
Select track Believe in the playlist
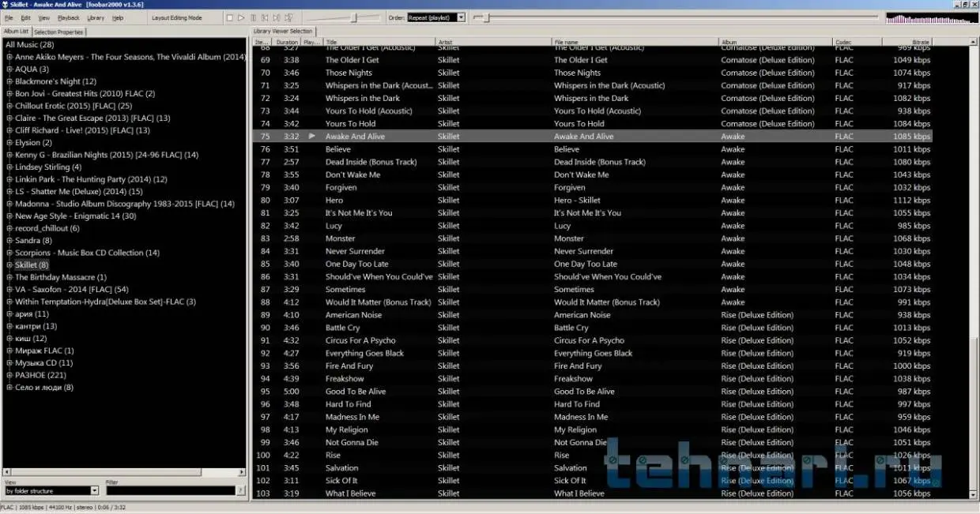[593, 149]
